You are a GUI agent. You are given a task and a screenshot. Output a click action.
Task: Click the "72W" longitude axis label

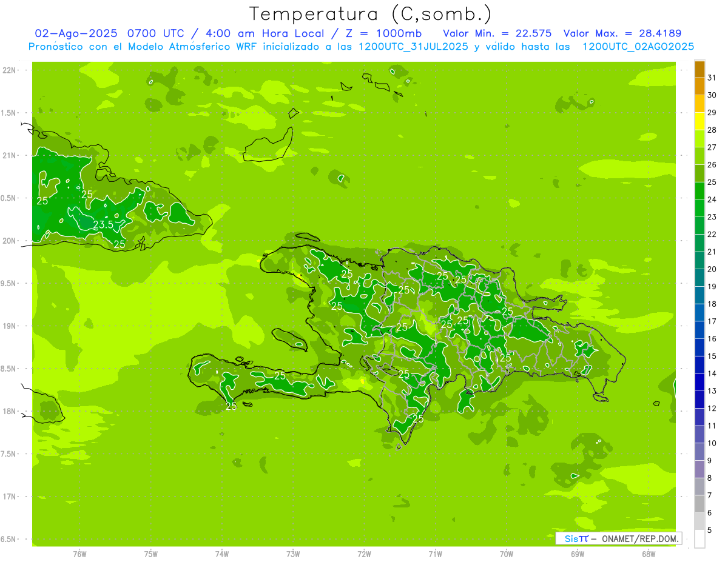pyautogui.click(x=364, y=554)
